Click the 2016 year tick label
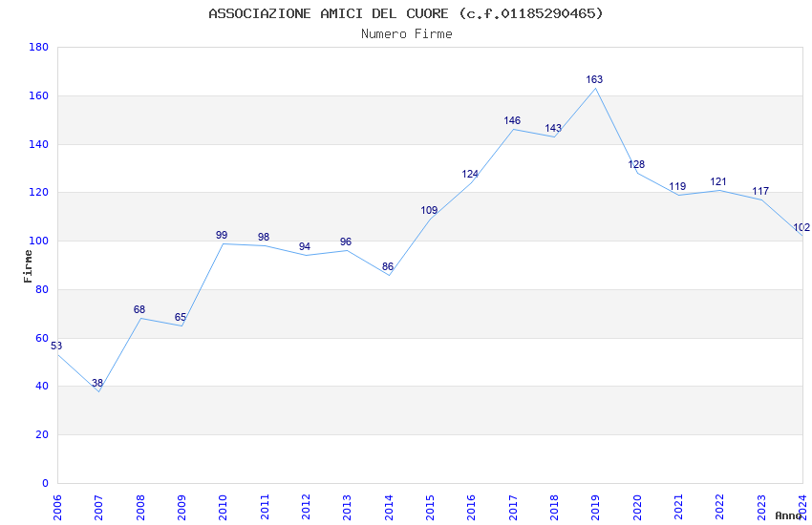The width and height of the screenshot is (812, 525). click(x=471, y=508)
